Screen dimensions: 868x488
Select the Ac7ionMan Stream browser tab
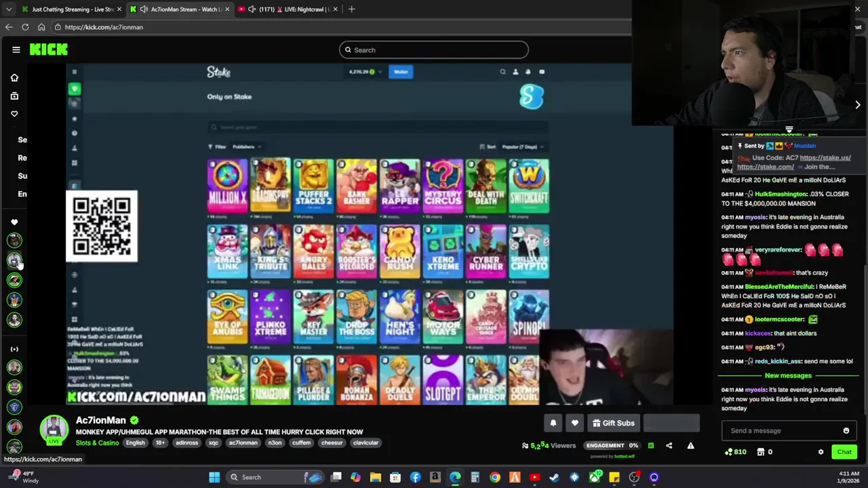(x=180, y=9)
